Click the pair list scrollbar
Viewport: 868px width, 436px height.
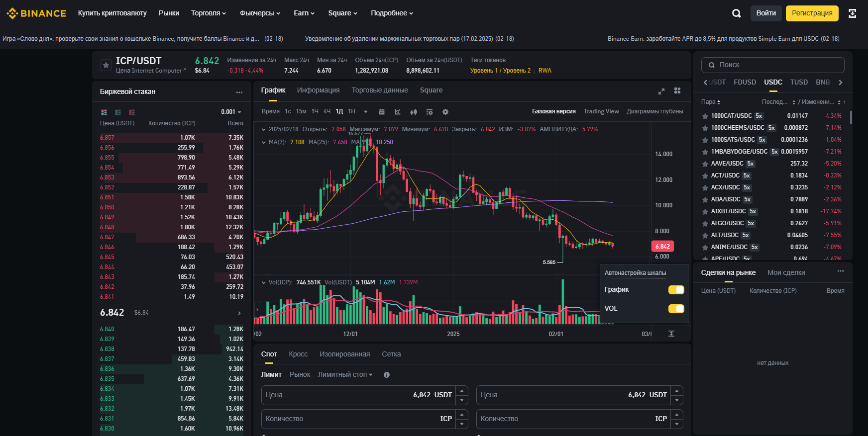(x=851, y=118)
